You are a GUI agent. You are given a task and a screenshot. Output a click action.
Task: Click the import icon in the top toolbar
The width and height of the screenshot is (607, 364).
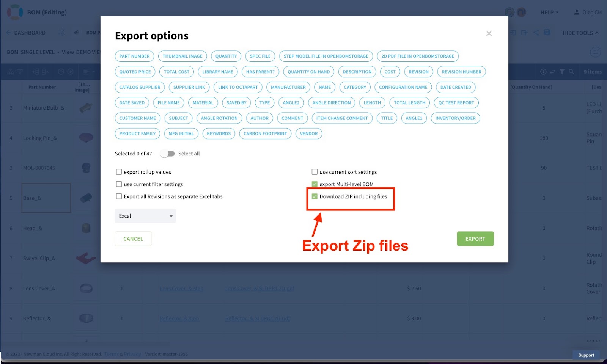(x=513, y=33)
